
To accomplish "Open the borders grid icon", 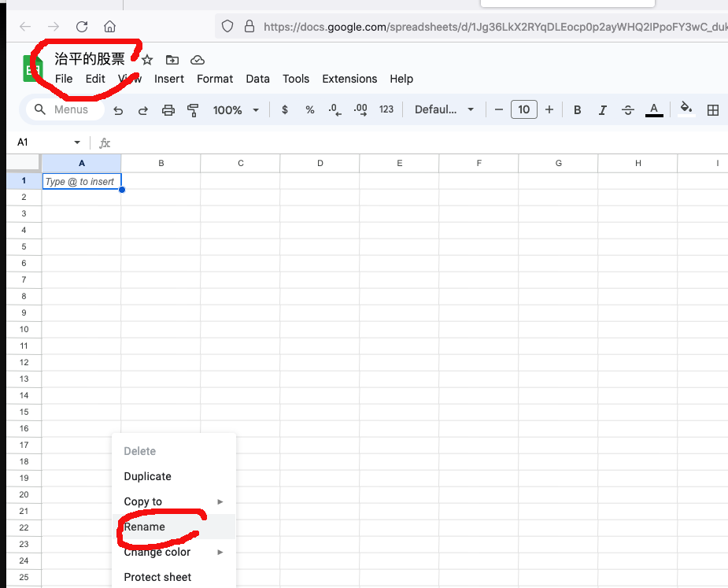I will point(713,110).
